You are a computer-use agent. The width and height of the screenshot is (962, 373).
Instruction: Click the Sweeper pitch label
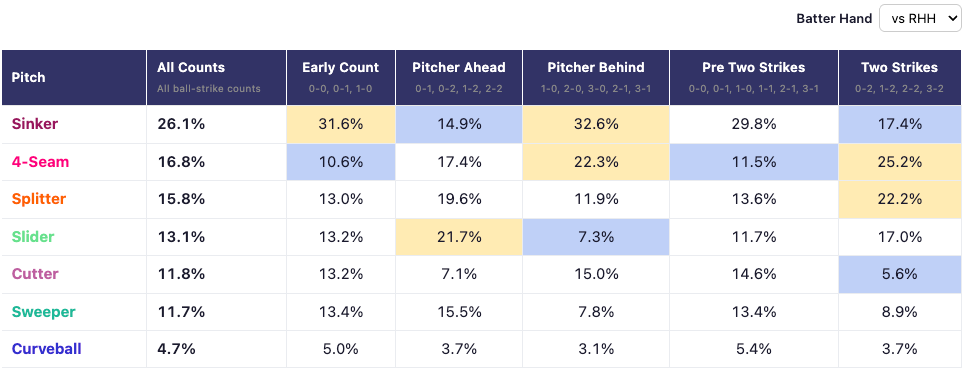click(44, 312)
